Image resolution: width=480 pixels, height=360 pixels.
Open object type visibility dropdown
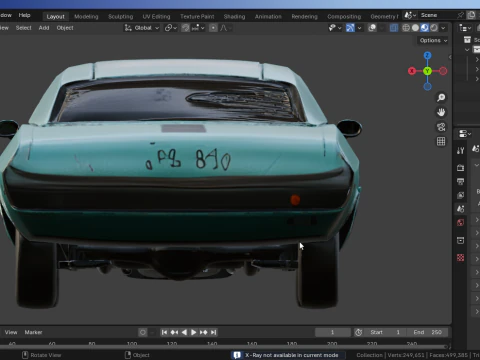(x=335, y=28)
